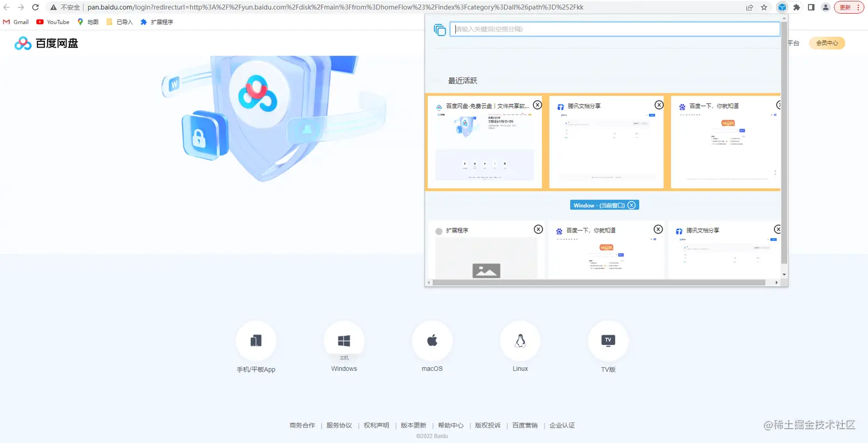Close the recent 百度网盘 tab card

click(x=537, y=105)
